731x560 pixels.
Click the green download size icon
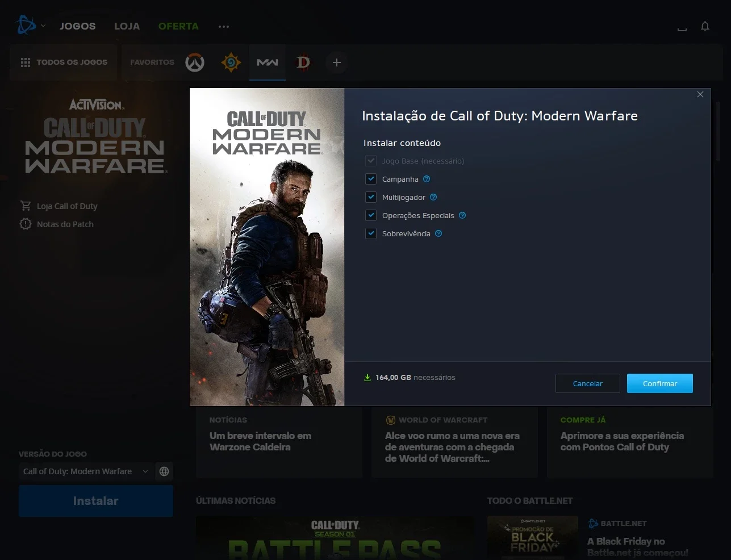[x=367, y=378]
